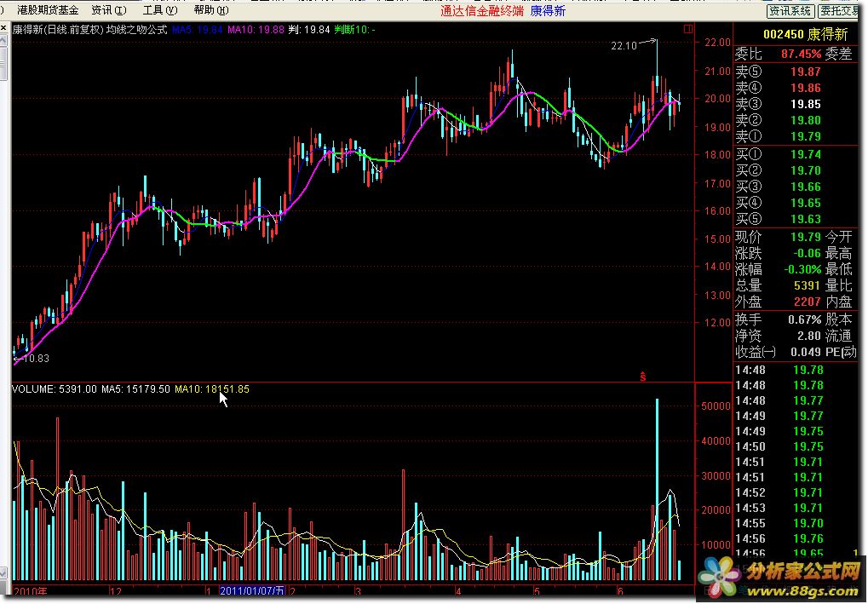Screen dimensions: 868x604
Task: Click the 涨跌 -0.06 value
Action: (x=807, y=253)
